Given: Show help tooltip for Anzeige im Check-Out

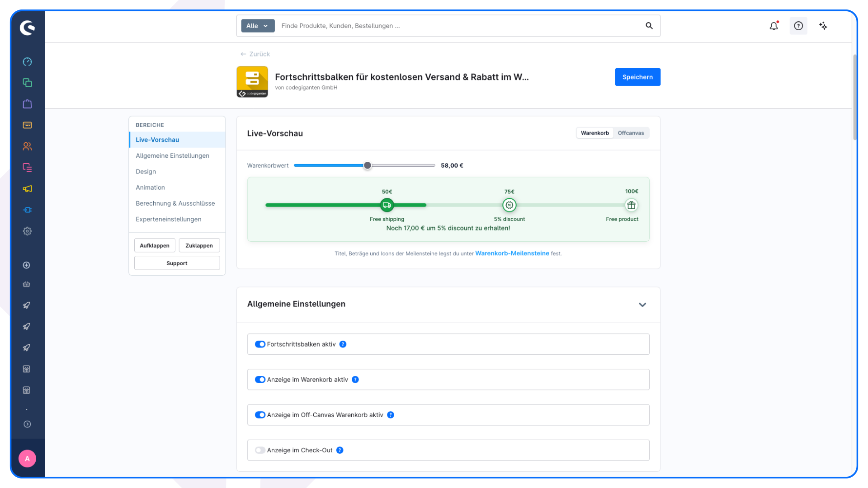Looking at the screenshot, I should [340, 450].
